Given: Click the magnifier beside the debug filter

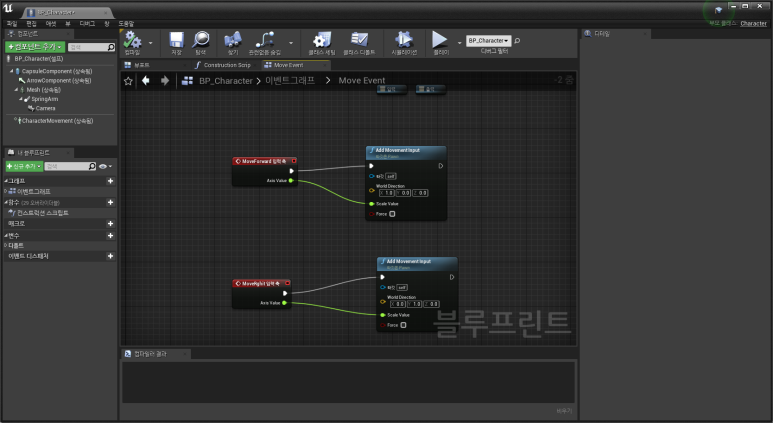Looking at the screenshot, I should 517,41.
